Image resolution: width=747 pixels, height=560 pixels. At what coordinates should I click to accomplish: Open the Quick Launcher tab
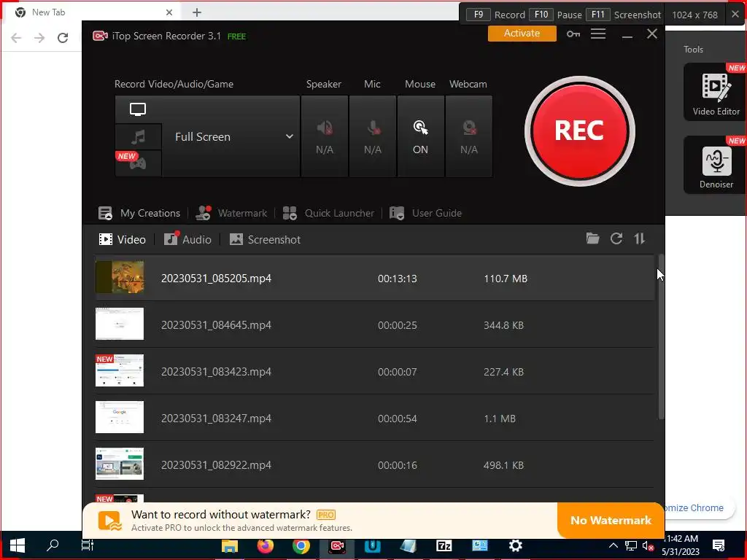point(329,213)
